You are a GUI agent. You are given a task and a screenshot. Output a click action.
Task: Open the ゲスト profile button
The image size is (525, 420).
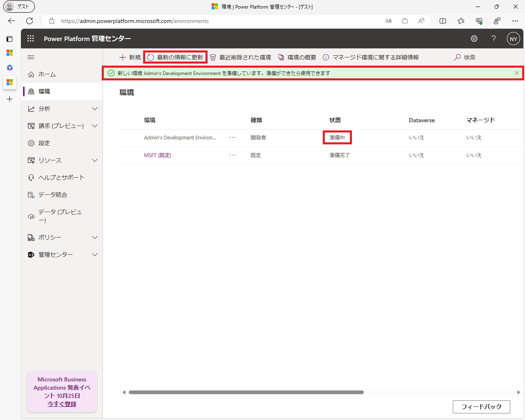tap(19, 7)
